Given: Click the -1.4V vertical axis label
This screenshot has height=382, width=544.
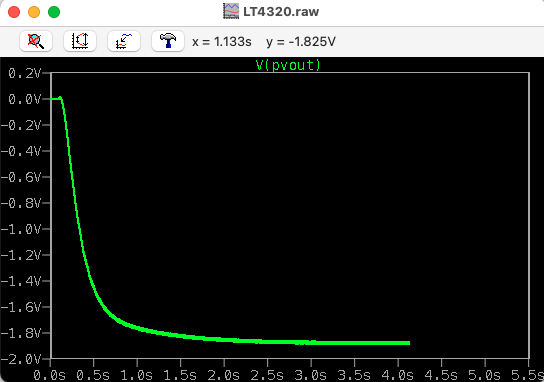Looking at the screenshot, I should point(21,281).
